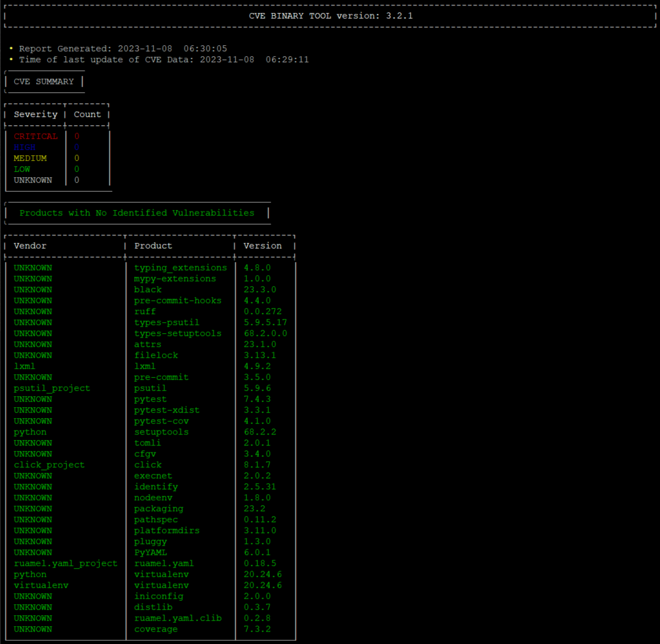660x644 pixels.
Task: Select the lxml product entry
Action: pyautogui.click(x=145, y=366)
